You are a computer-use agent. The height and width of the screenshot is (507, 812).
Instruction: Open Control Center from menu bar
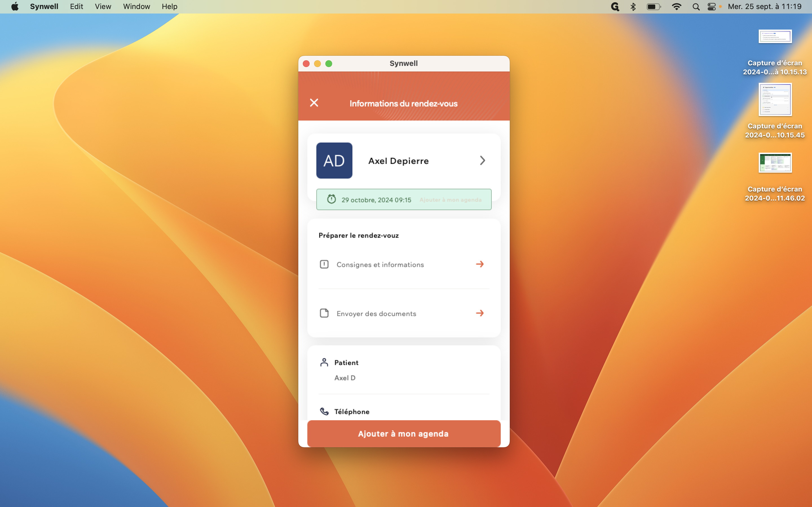[x=711, y=7]
